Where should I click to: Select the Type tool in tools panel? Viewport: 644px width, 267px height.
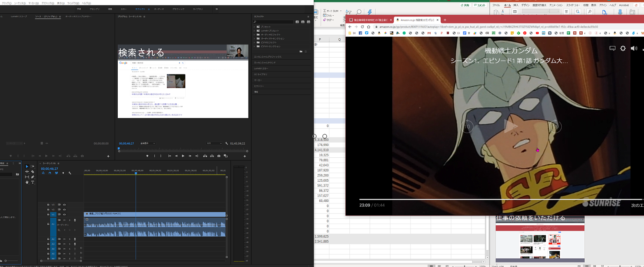[33, 182]
